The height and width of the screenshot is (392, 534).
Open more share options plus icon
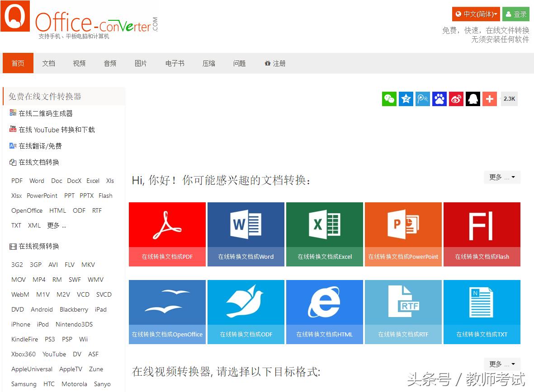point(489,99)
